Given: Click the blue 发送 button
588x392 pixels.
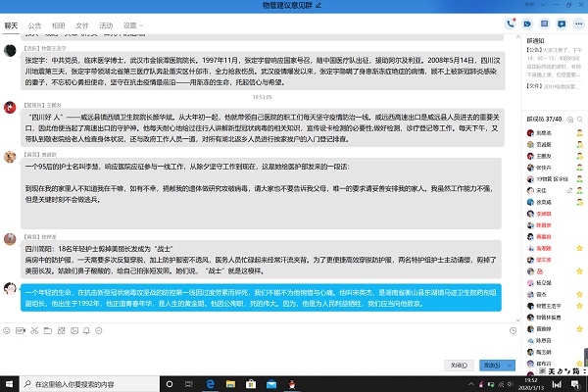Looking at the screenshot, I should [x=492, y=365].
